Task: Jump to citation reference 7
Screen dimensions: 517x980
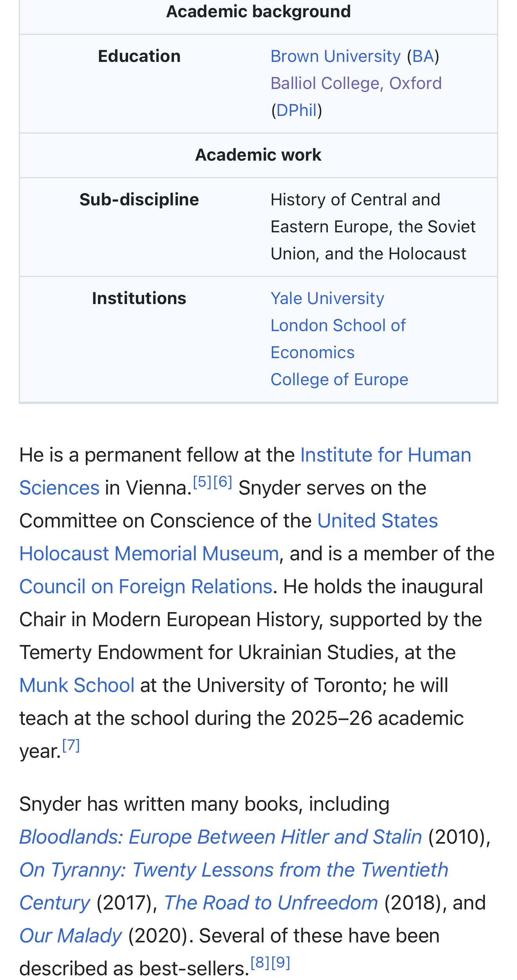Action: coord(71,745)
